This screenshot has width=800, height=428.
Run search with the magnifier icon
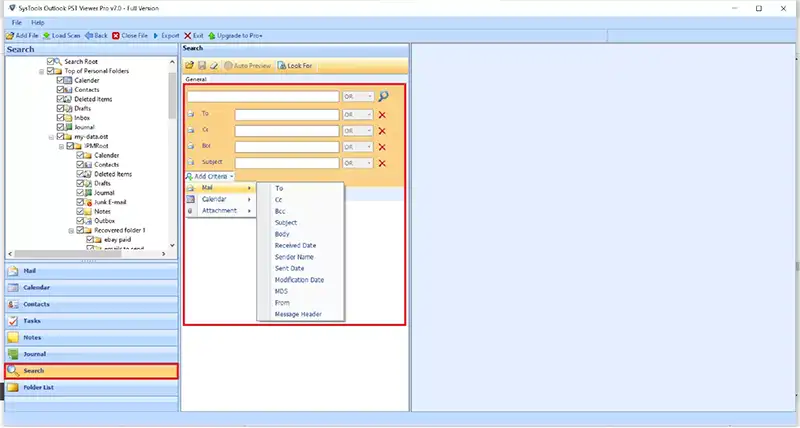click(x=383, y=96)
